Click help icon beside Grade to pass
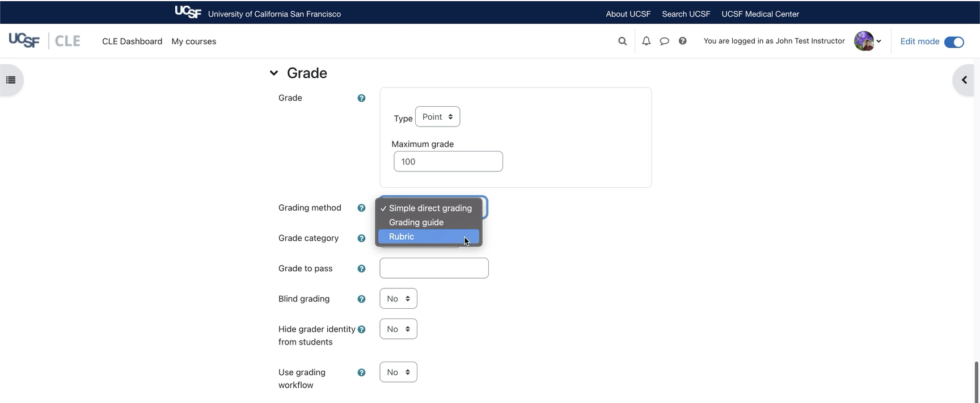Image resolution: width=980 pixels, height=403 pixels. pos(361,268)
